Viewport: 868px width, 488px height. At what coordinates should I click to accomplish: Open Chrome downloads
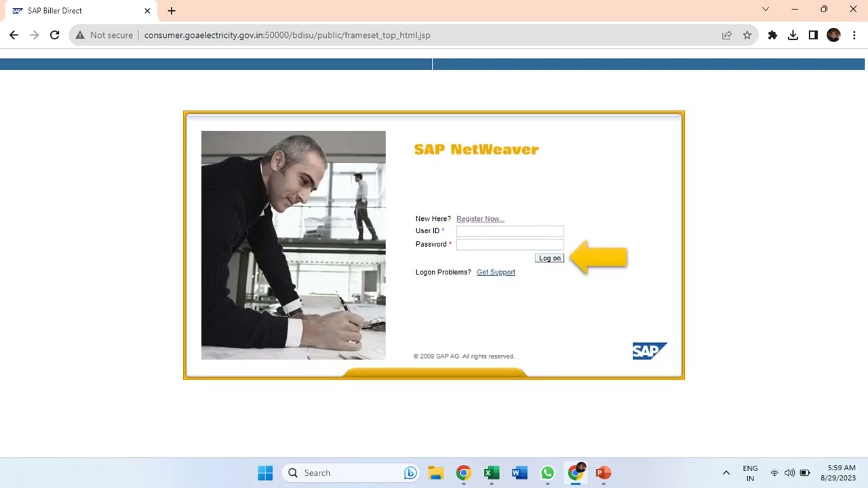point(793,35)
